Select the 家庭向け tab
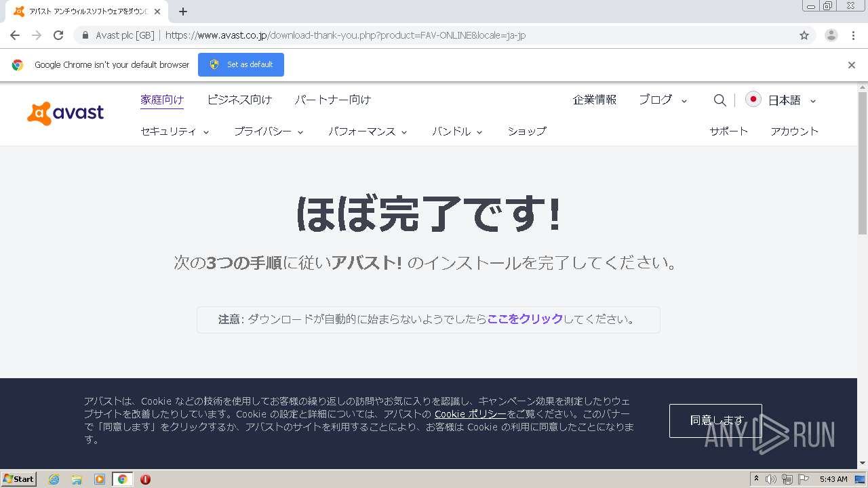 [x=162, y=100]
